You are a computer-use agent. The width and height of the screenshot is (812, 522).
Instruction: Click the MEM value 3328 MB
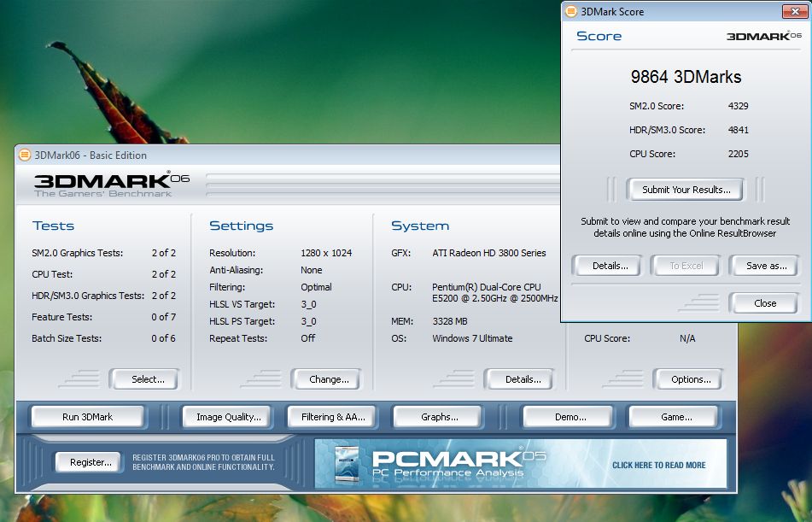[449, 321]
